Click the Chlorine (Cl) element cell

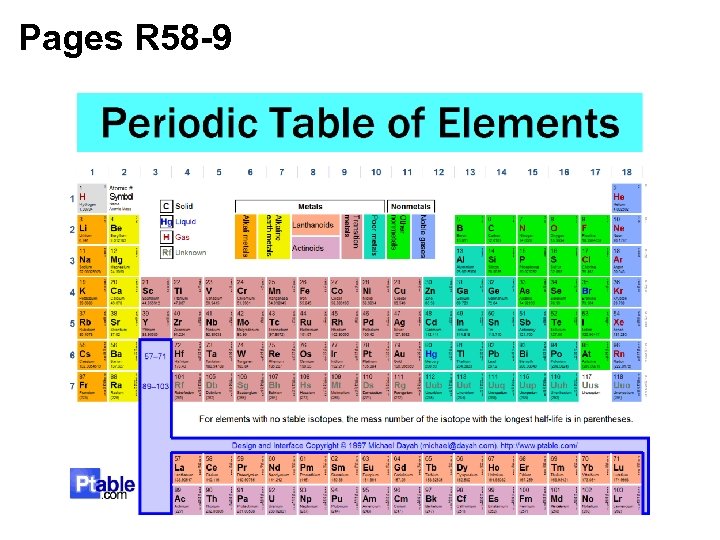pos(595,261)
